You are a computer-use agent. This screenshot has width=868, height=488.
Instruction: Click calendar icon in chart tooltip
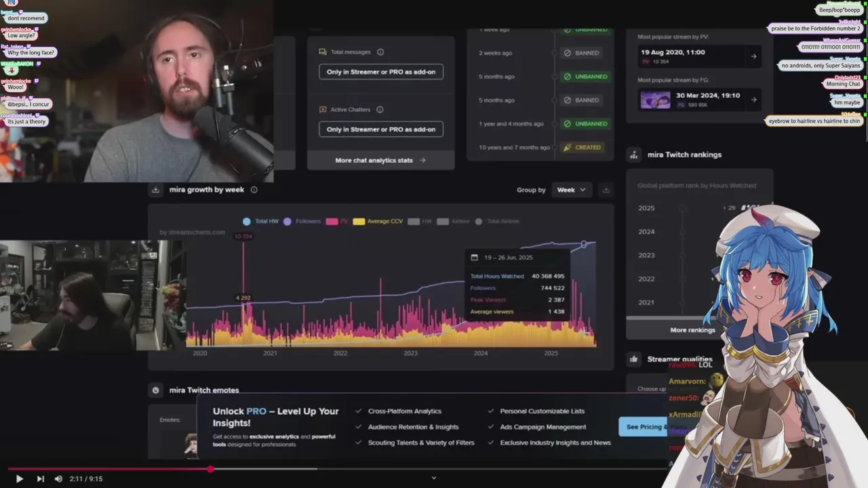[474, 258]
